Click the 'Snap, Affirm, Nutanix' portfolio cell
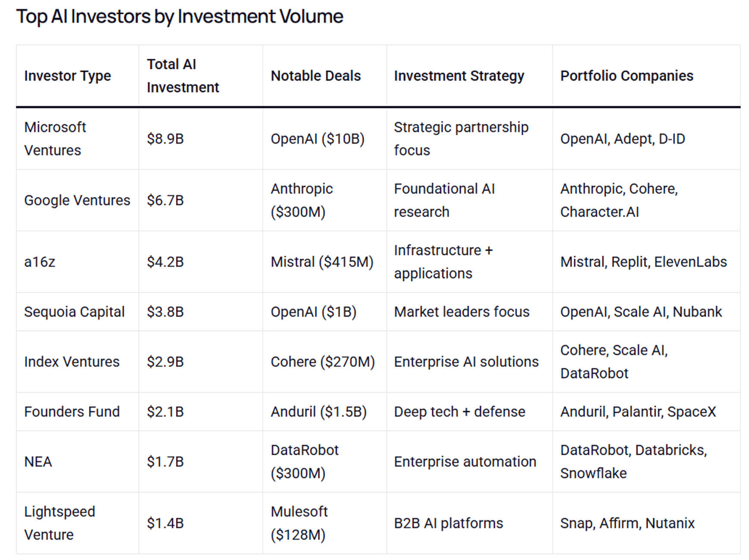 click(627, 523)
